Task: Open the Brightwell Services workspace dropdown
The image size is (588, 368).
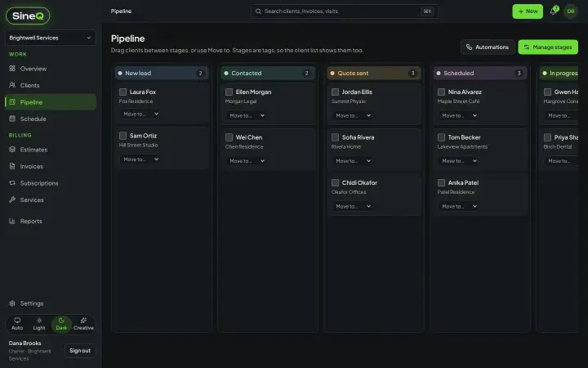Action: 51,38
